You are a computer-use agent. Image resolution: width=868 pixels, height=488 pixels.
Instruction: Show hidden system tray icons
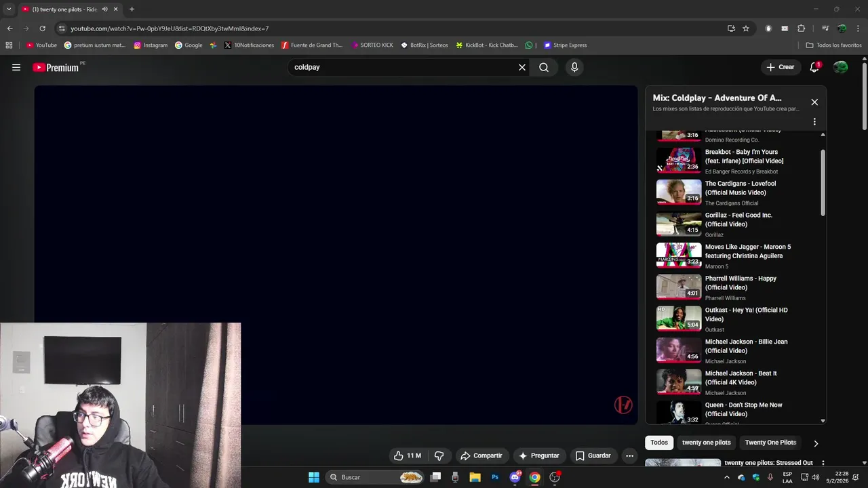pyautogui.click(x=727, y=477)
